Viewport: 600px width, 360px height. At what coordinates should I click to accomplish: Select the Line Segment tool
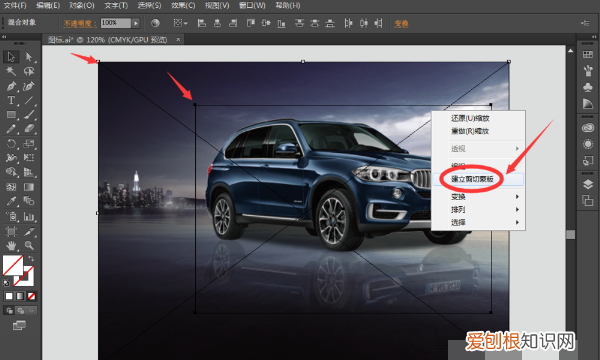[29, 100]
